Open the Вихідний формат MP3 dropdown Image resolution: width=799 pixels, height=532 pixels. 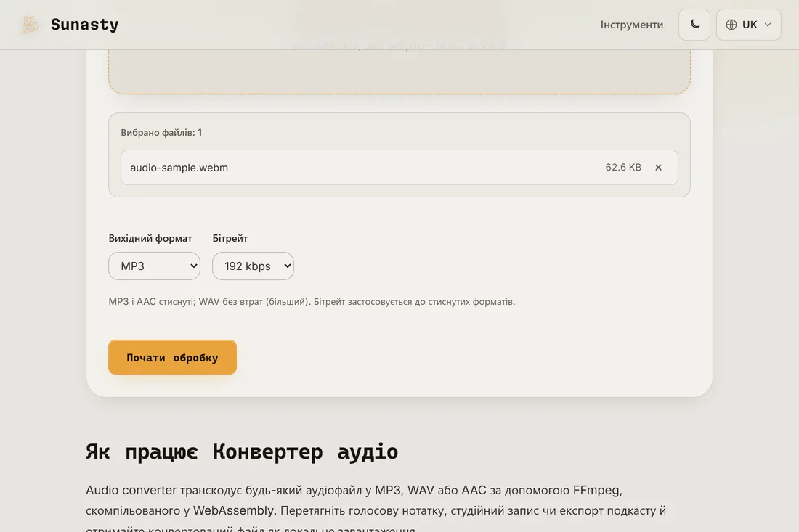click(x=154, y=266)
